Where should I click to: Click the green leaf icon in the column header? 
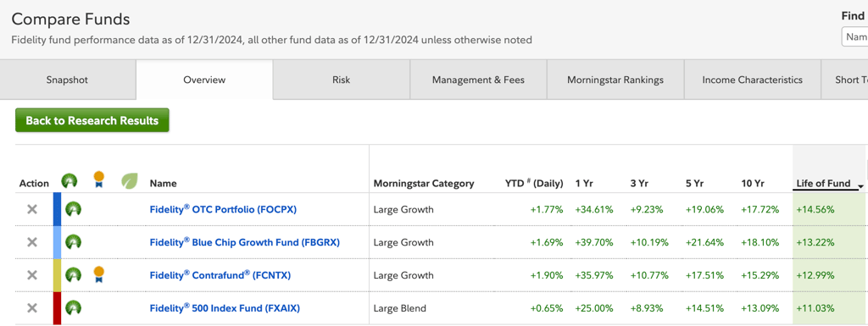pos(129,180)
